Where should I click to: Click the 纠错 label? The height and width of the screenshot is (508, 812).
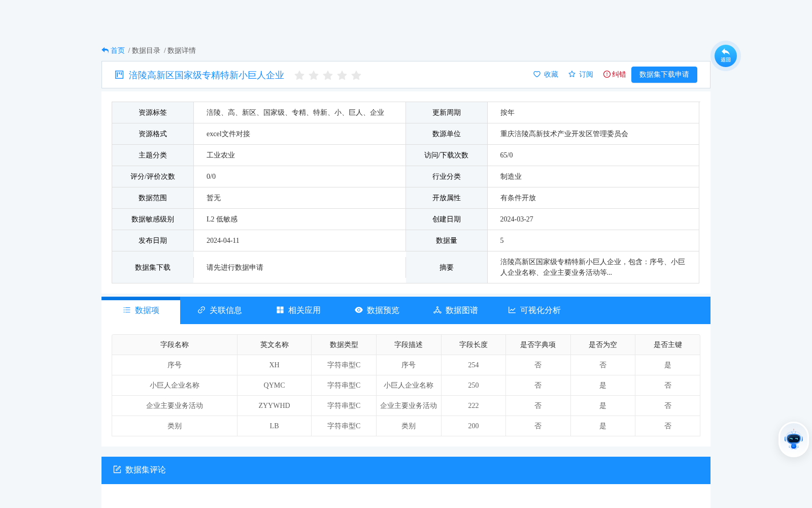click(619, 74)
